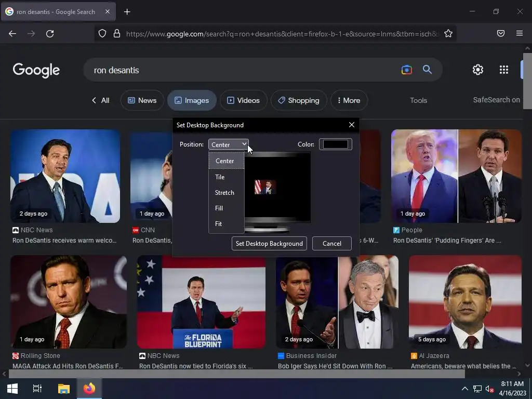Click Firefox icon in taskbar
The width and height of the screenshot is (532, 399).
(x=89, y=389)
